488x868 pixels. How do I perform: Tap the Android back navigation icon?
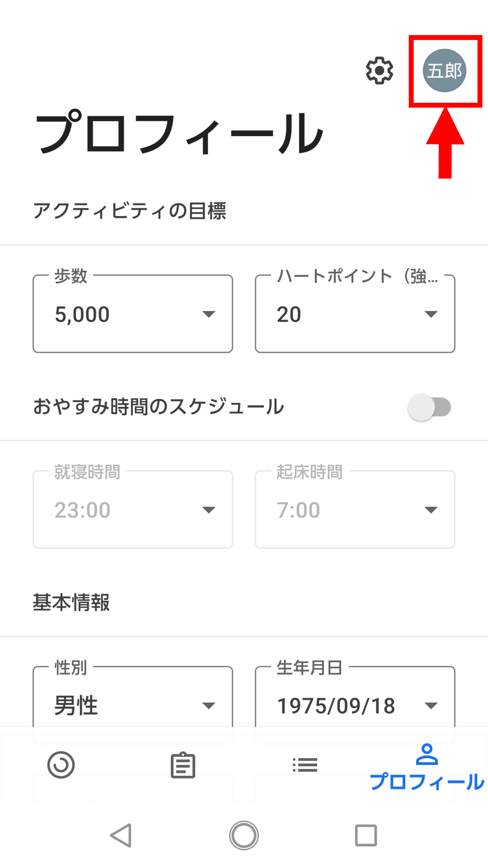[121, 835]
